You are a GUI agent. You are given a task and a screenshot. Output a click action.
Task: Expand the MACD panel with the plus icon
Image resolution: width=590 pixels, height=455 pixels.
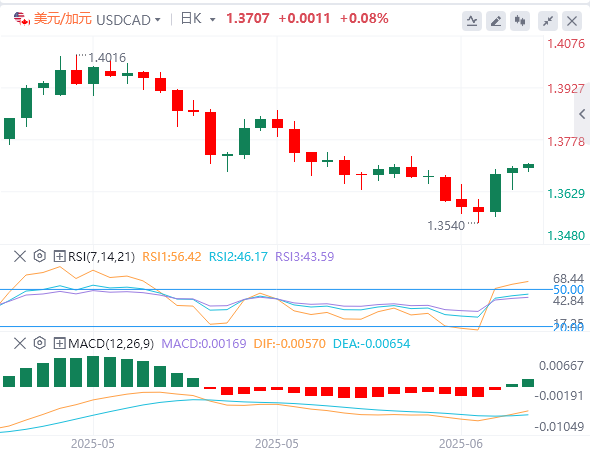pyautogui.click(x=59, y=343)
